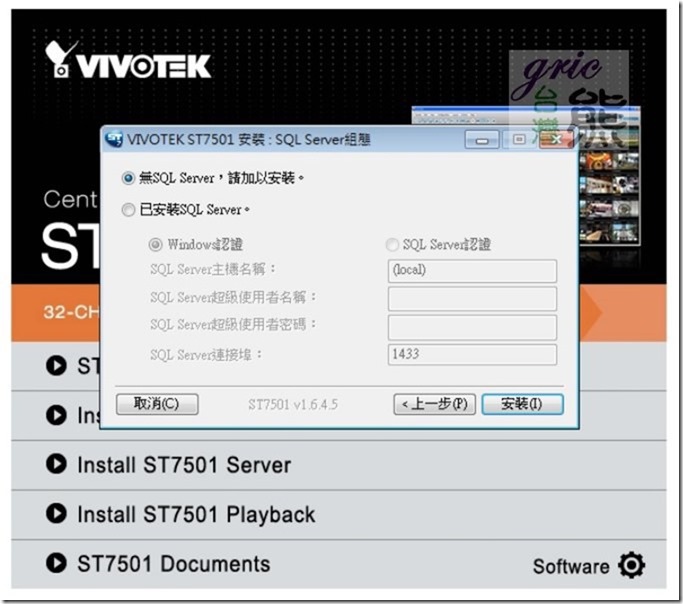
Task: Cancel setup with the 取消(C) button
Action: click(157, 404)
